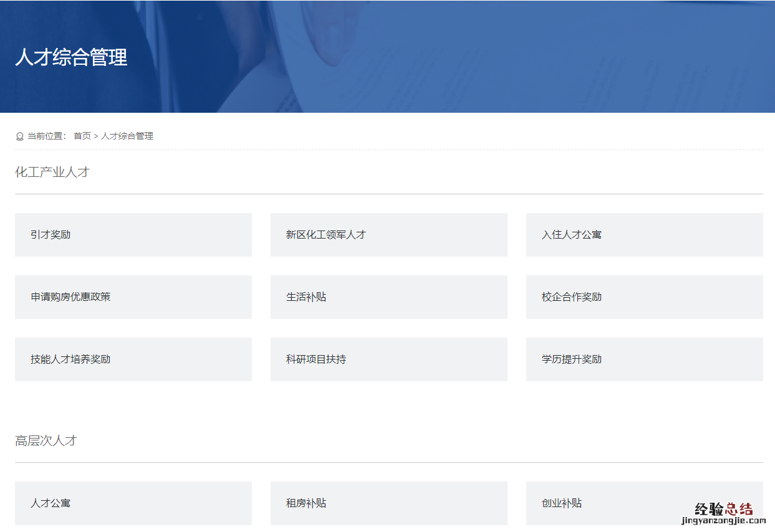Click the 高层次人才 section heading
This screenshot has height=532, width=775.
click(46, 441)
